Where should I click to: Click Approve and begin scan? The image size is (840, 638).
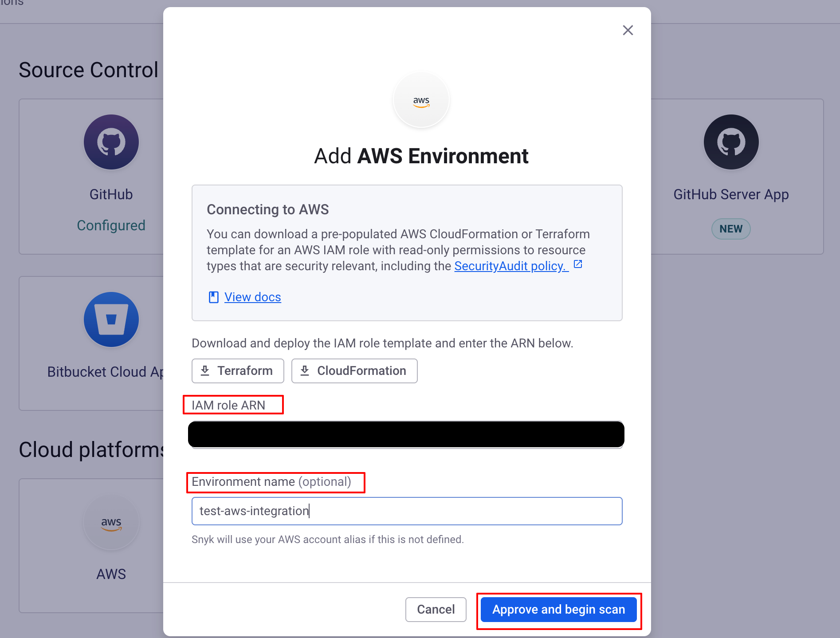[x=558, y=610]
